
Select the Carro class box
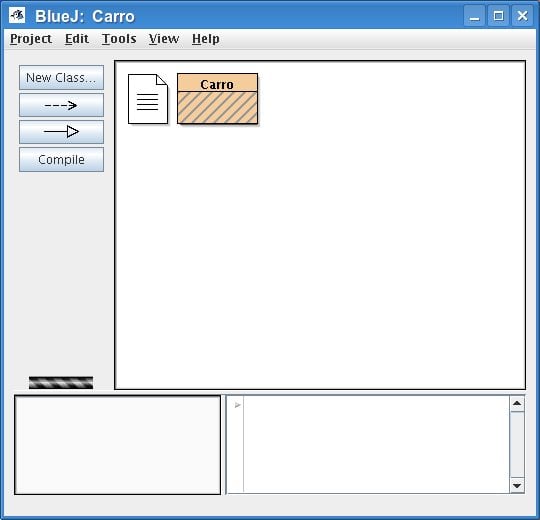[217, 98]
